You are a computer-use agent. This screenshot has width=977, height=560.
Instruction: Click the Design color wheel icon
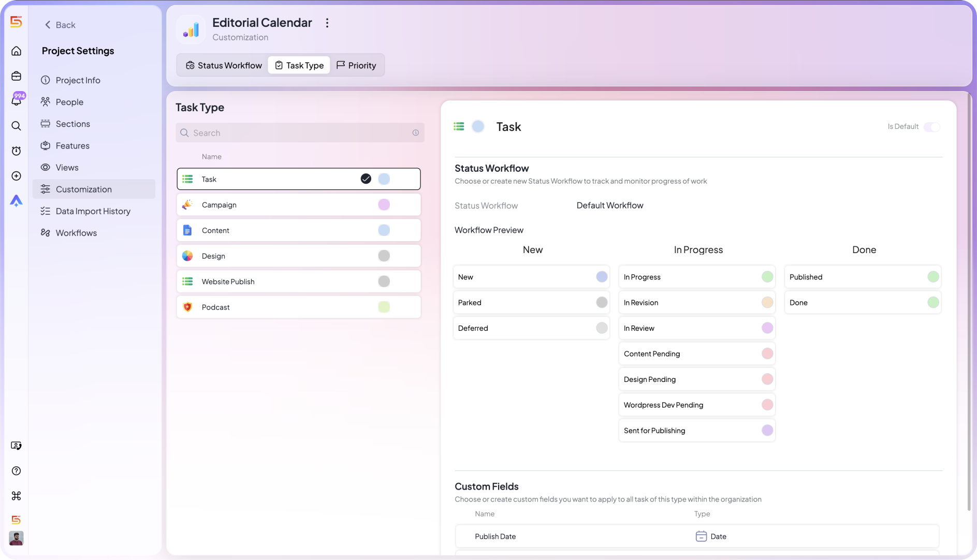187,256
